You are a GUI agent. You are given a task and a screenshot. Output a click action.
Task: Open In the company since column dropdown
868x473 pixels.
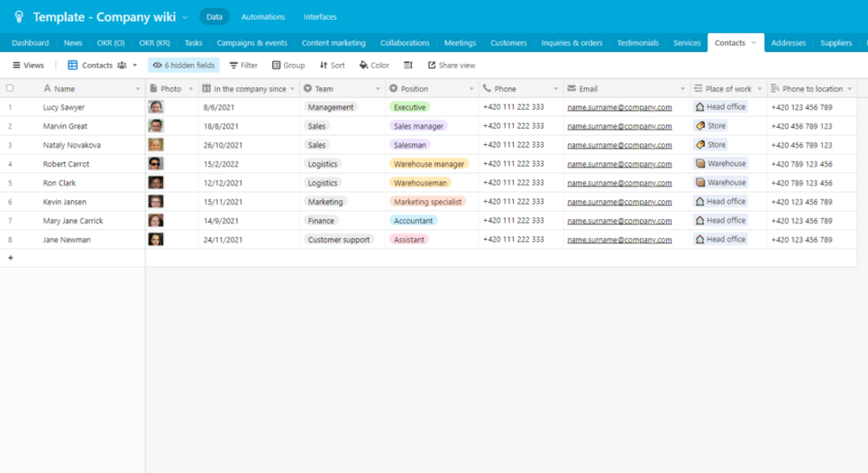292,89
